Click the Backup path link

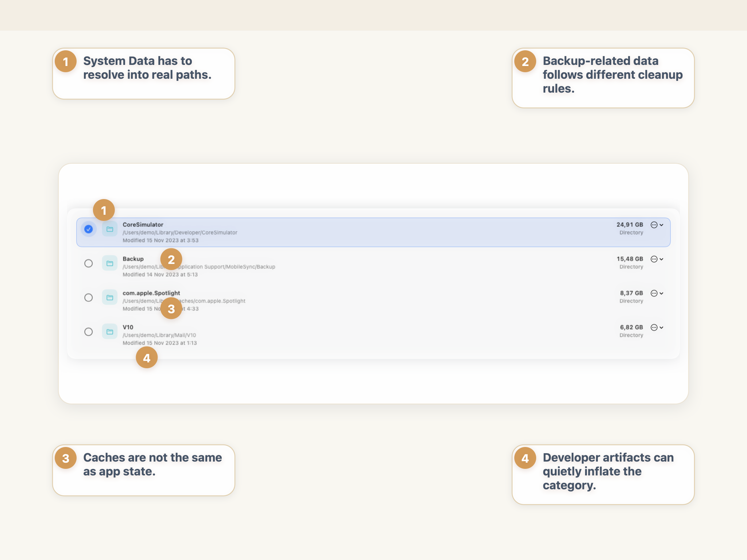199,267
